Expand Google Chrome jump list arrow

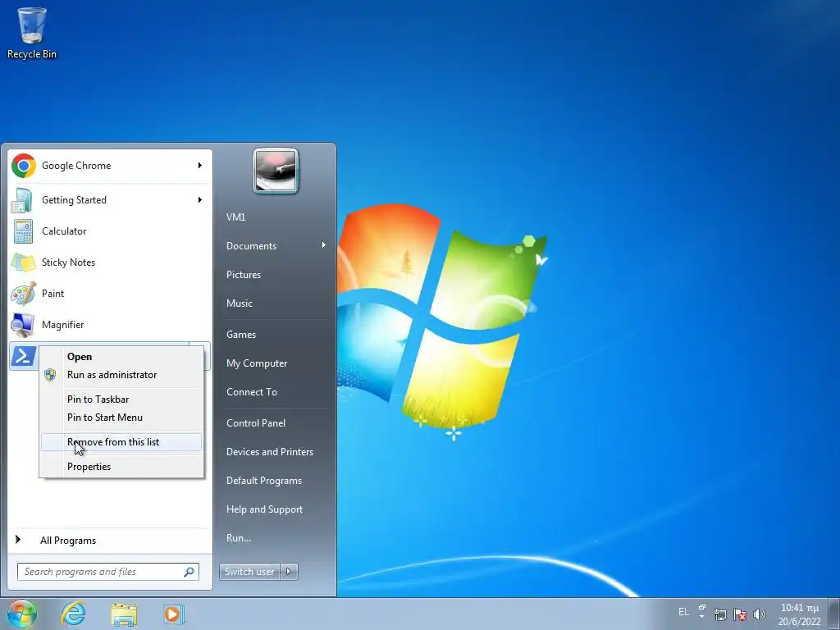[200, 166]
